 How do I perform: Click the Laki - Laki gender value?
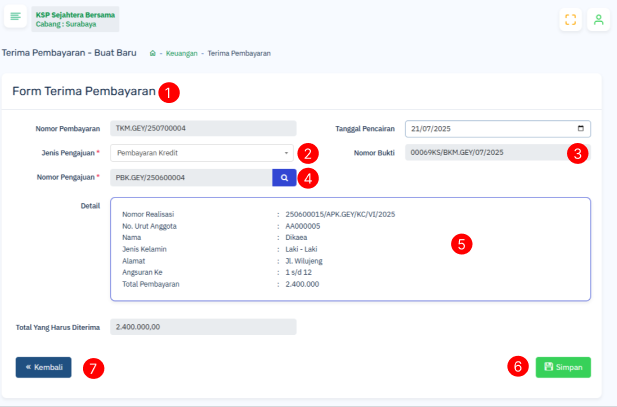(301, 249)
